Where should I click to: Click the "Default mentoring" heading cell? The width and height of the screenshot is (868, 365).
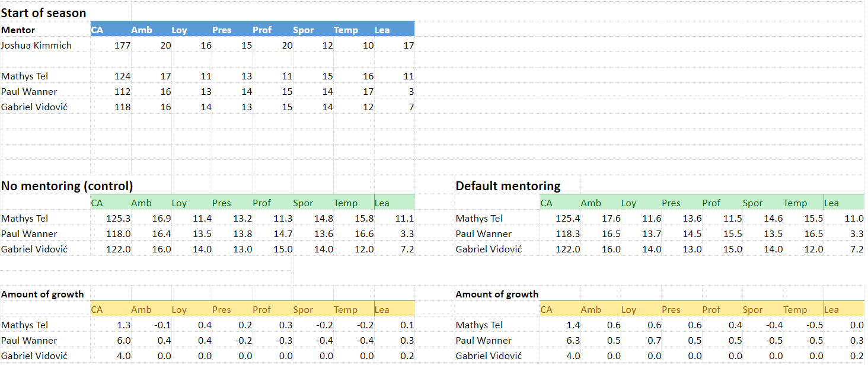[508, 186]
